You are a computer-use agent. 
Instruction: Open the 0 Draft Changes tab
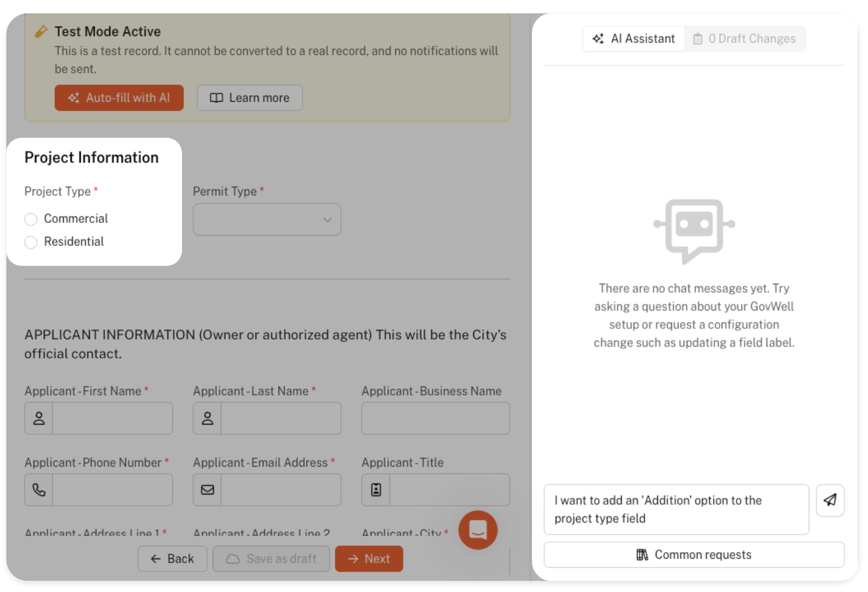tap(745, 39)
